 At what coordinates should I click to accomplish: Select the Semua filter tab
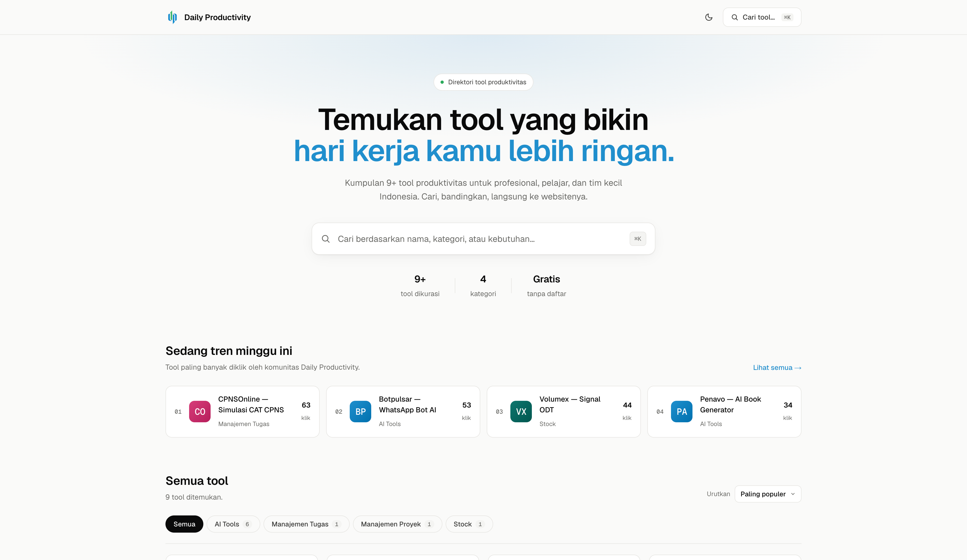click(184, 524)
